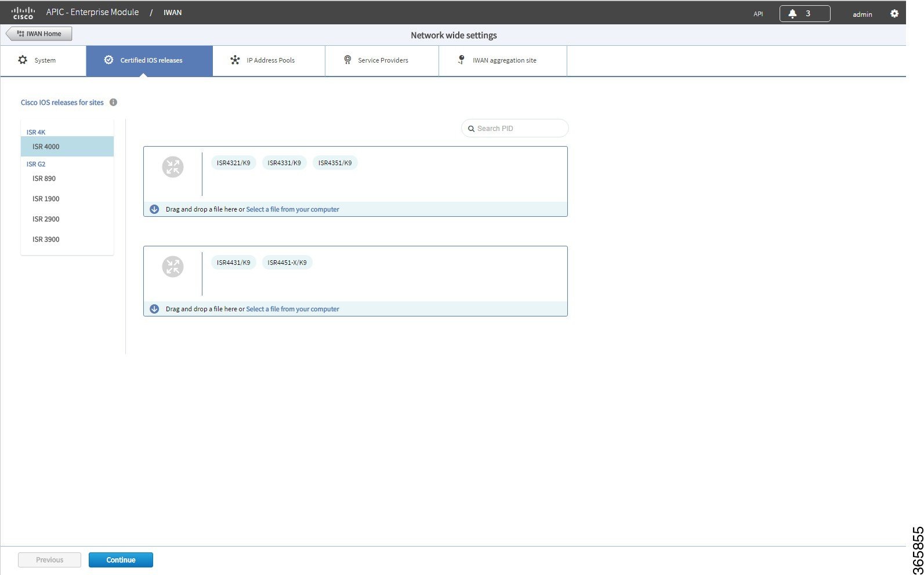Select a file link for ISR4431 group
The height and width of the screenshot is (575, 924).
[x=293, y=309]
